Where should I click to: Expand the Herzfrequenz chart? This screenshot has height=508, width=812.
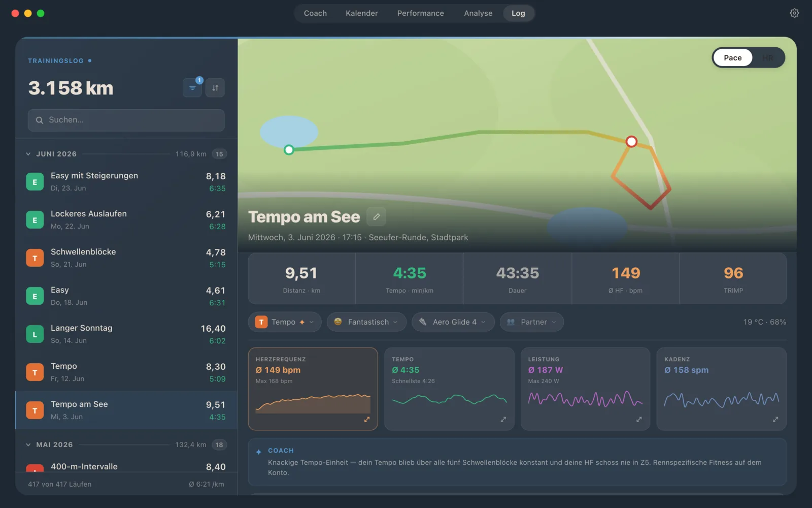tap(367, 420)
